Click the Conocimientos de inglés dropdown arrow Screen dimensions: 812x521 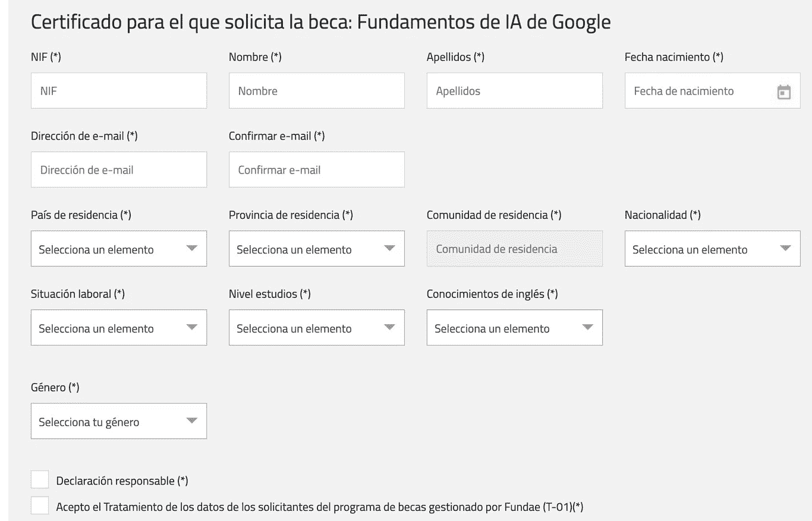tap(587, 327)
